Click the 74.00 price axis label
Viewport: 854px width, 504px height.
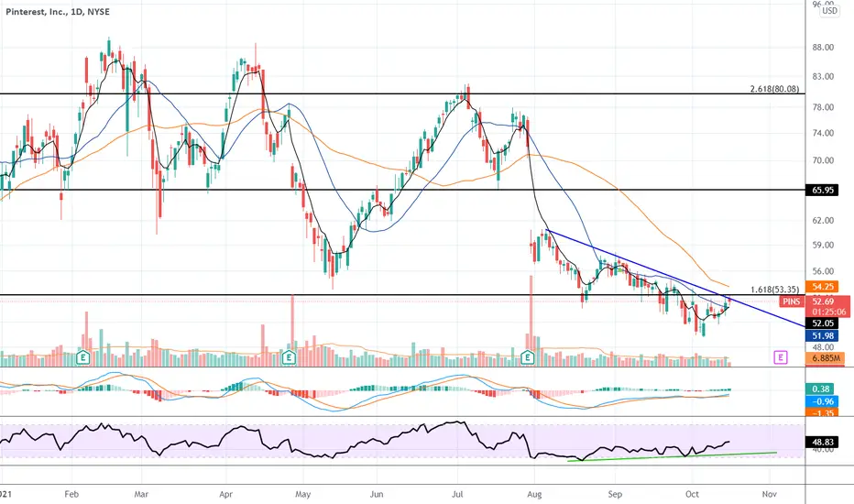[823, 133]
